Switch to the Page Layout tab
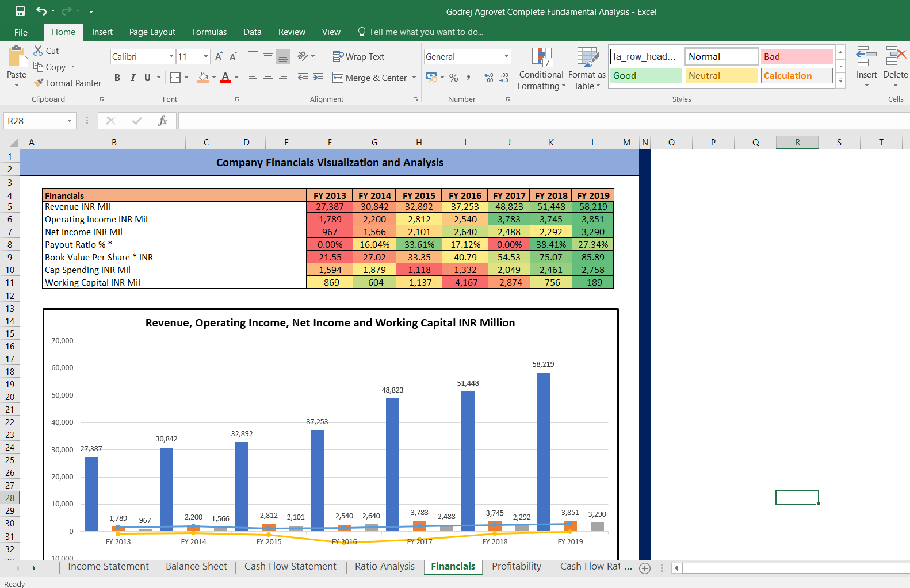Image resolution: width=910 pixels, height=588 pixels. (x=152, y=32)
